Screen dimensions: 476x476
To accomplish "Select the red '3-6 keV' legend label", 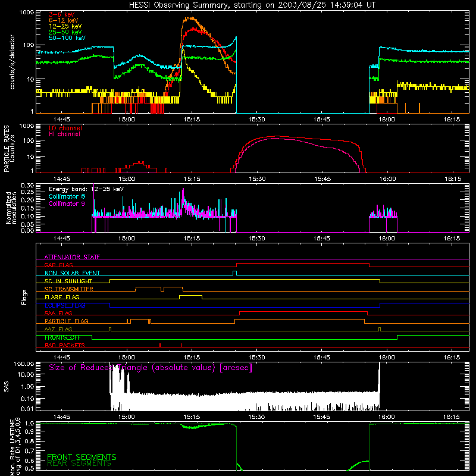I will tap(62, 14).
